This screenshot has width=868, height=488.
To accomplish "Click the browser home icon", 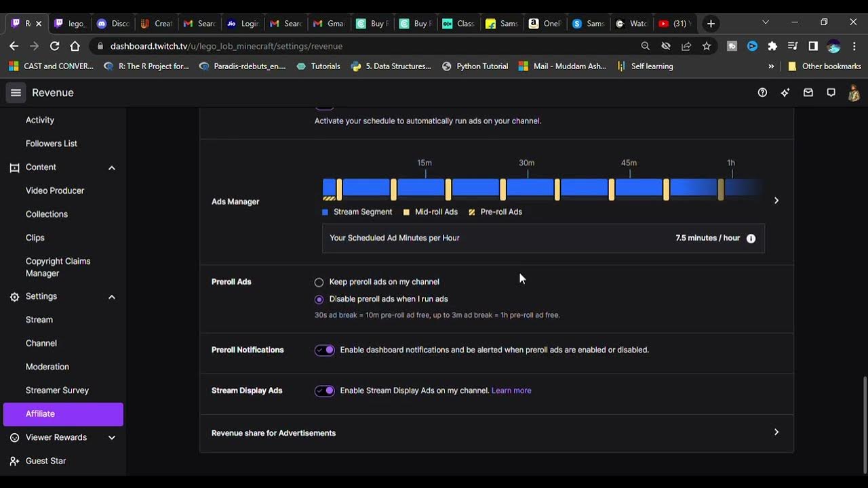I will point(75,46).
